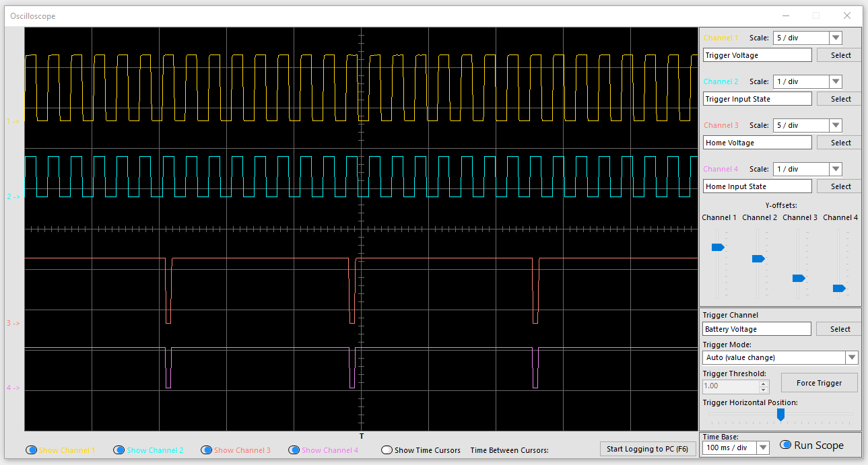
Task: Click the red Channel 3 label
Action: [721, 126]
